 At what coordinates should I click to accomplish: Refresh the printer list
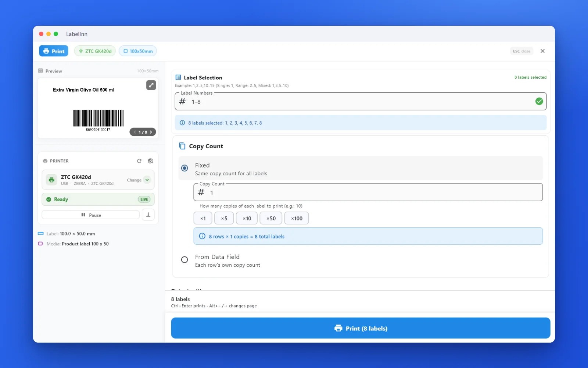pyautogui.click(x=139, y=161)
